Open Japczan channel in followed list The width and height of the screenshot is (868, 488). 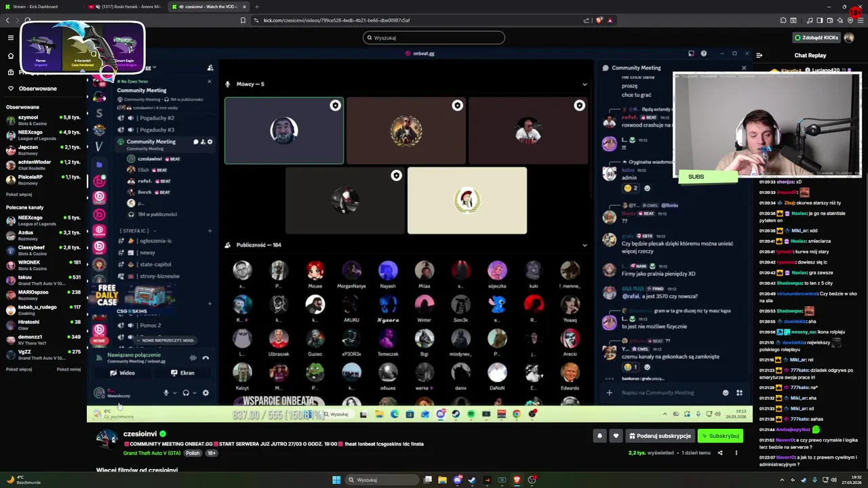(43, 150)
